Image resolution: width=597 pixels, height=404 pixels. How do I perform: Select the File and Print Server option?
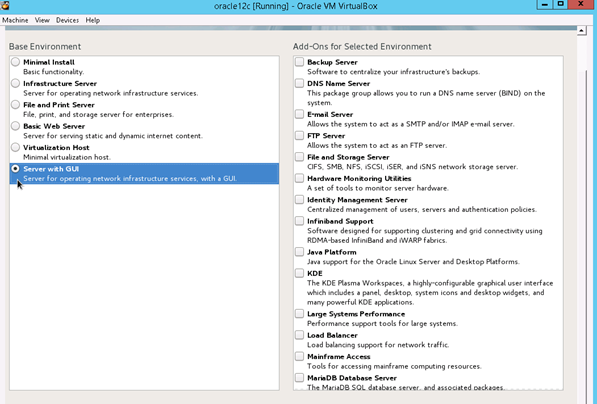coord(15,104)
